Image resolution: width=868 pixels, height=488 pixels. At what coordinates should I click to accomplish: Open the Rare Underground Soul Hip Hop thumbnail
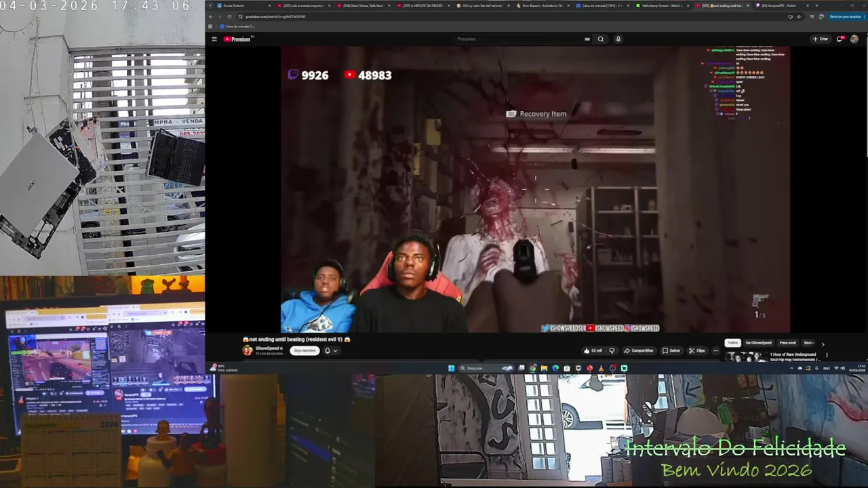tap(746, 357)
